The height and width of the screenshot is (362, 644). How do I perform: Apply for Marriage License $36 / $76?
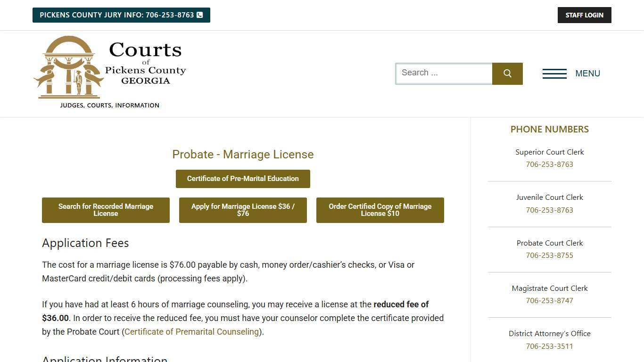pyautogui.click(x=243, y=210)
